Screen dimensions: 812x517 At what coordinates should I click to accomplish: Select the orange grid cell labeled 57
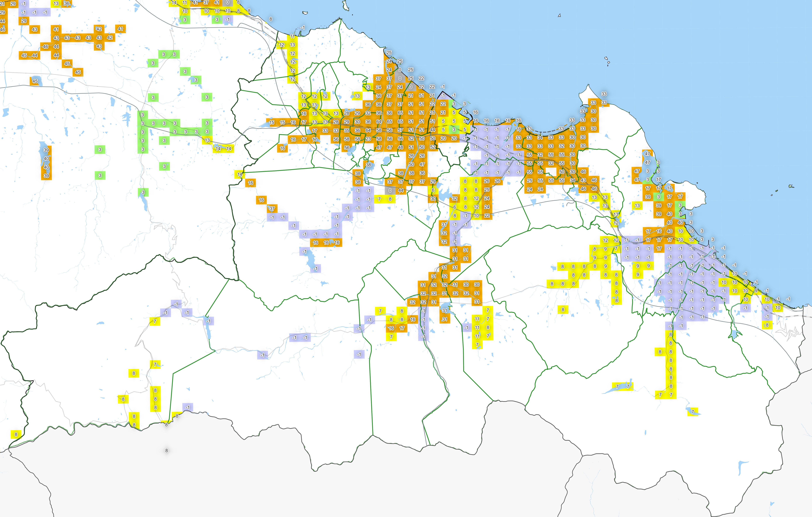(400, 130)
